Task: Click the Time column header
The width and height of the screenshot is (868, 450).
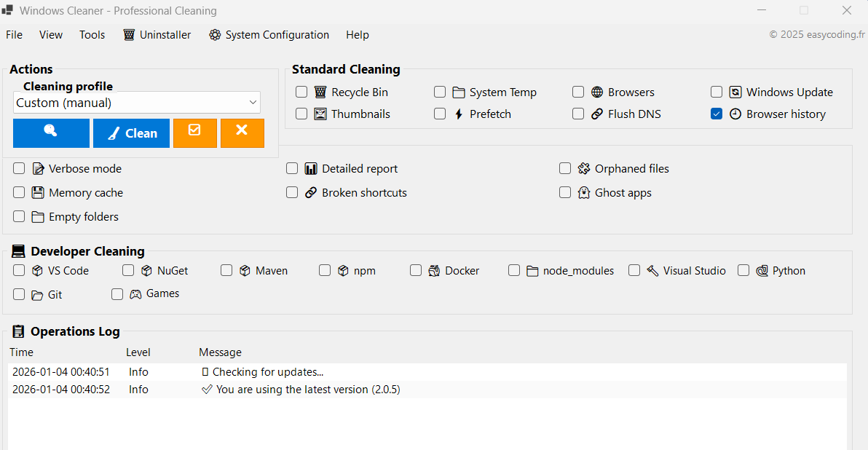Action: click(22, 352)
